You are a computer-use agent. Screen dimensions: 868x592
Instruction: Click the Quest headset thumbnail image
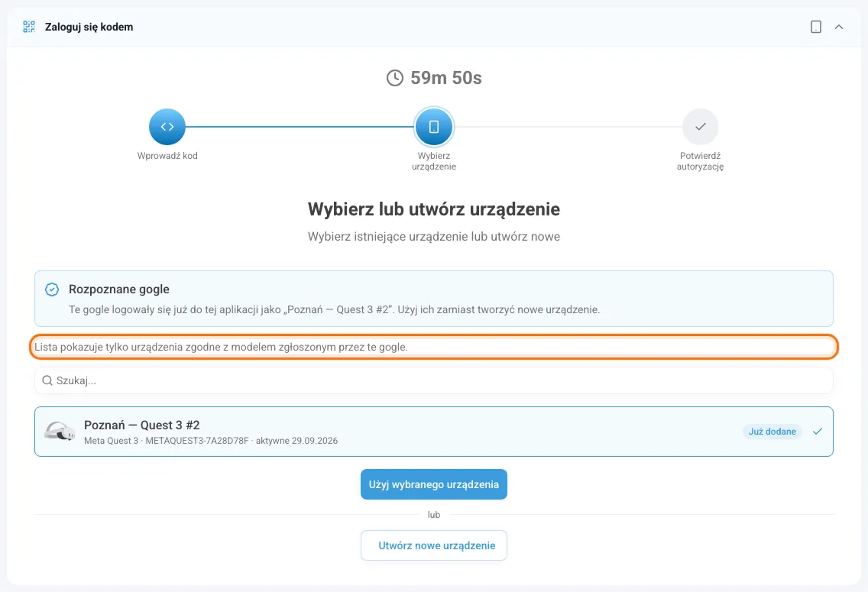point(60,432)
